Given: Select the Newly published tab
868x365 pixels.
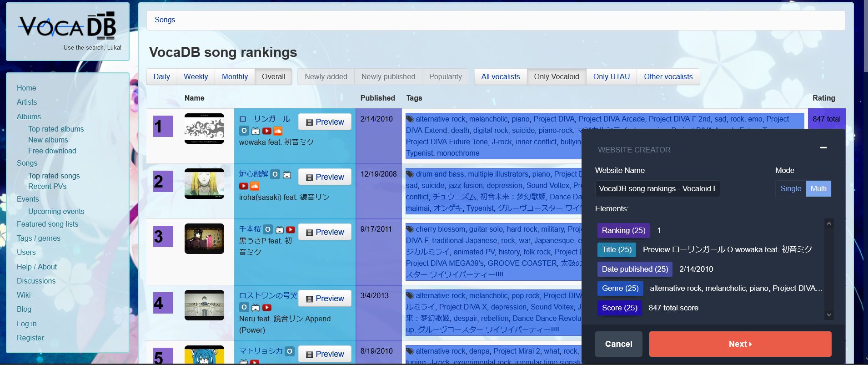Looking at the screenshot, I should [388, 76].
